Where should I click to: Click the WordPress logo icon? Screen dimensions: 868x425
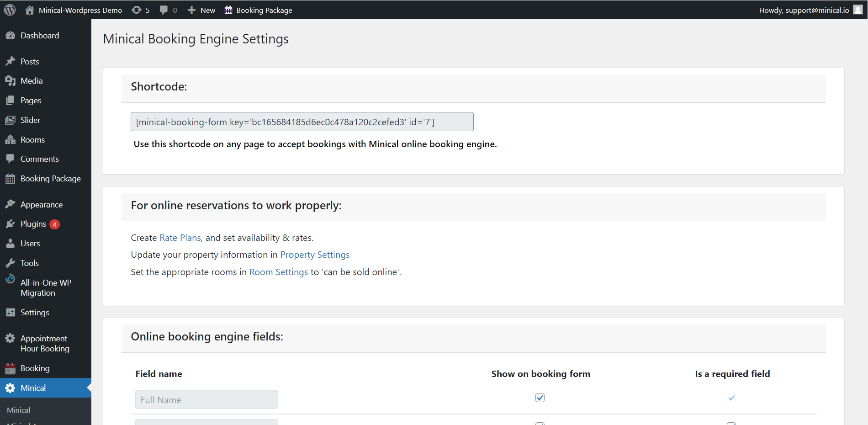tap(10, 10)
